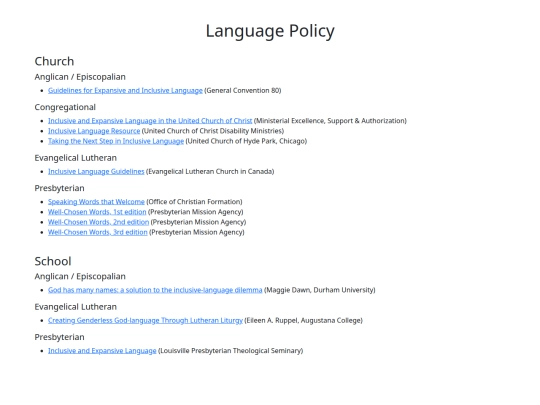Click Presbyterian Mission Agency beside 2nd edition

tap(198, 222)
